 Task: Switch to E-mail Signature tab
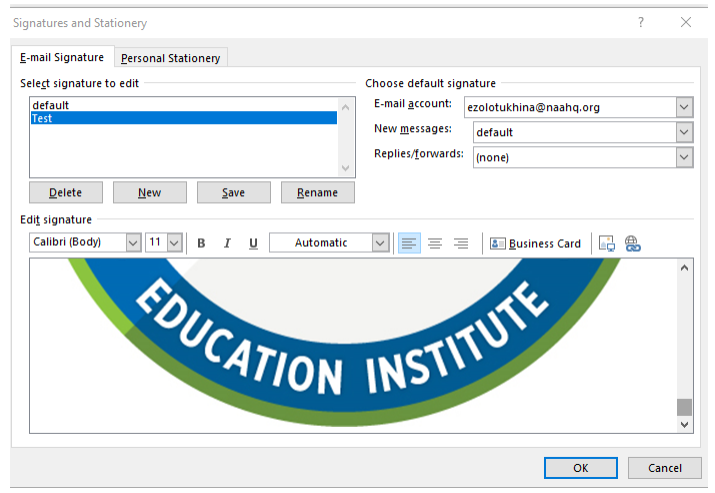tap(62, 57)
